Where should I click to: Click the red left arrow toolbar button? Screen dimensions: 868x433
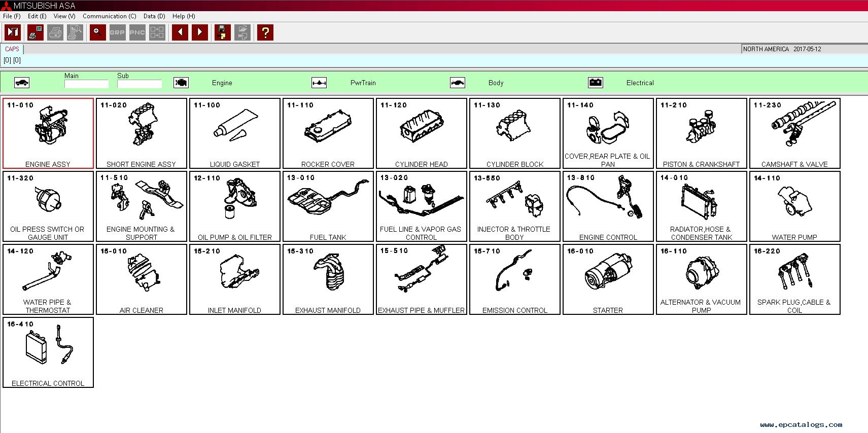pos(180,32)
